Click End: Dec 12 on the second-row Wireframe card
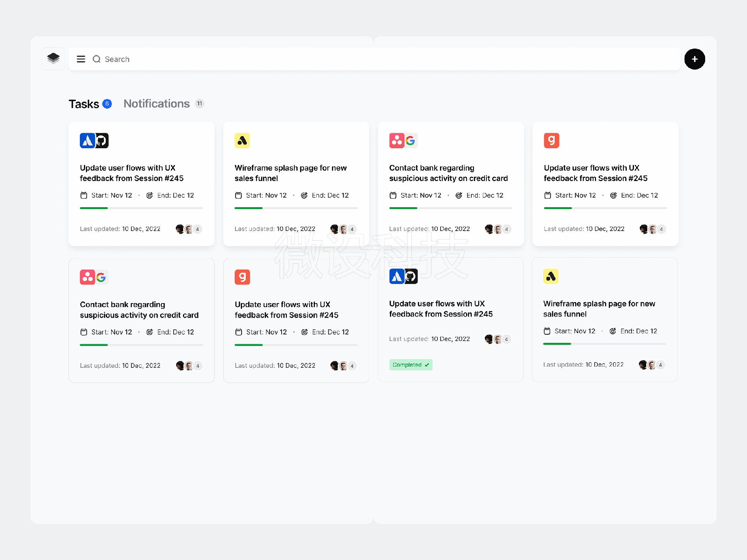747x560 pixels. tap(639, 331)
